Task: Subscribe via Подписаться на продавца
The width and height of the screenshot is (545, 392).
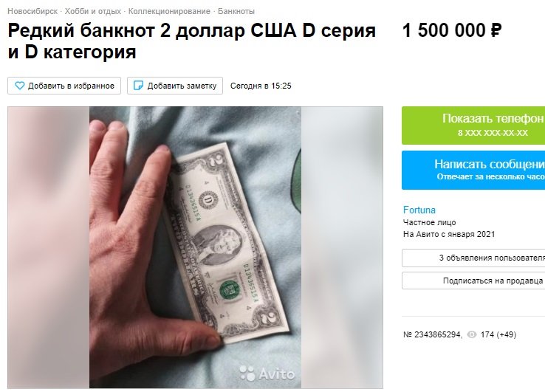Action: (x=473, y=281)
